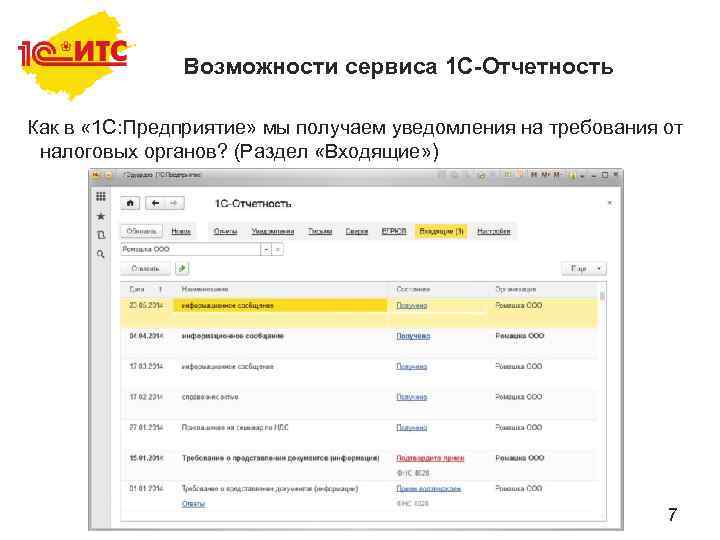The image size is (720, 540).
Task: Open the Настройки tab
Action: [x=494, y=231]
